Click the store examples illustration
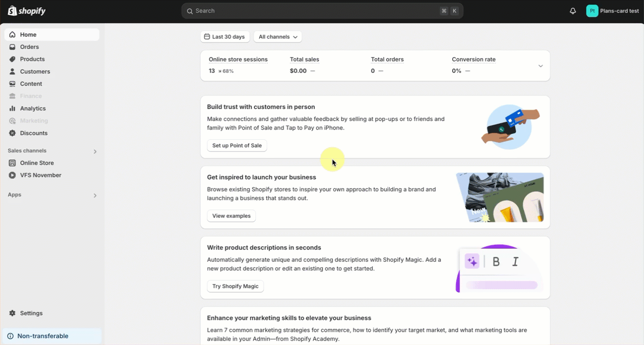Image resolution: width=644 pixels, height=345 pixels. (500, 197)
